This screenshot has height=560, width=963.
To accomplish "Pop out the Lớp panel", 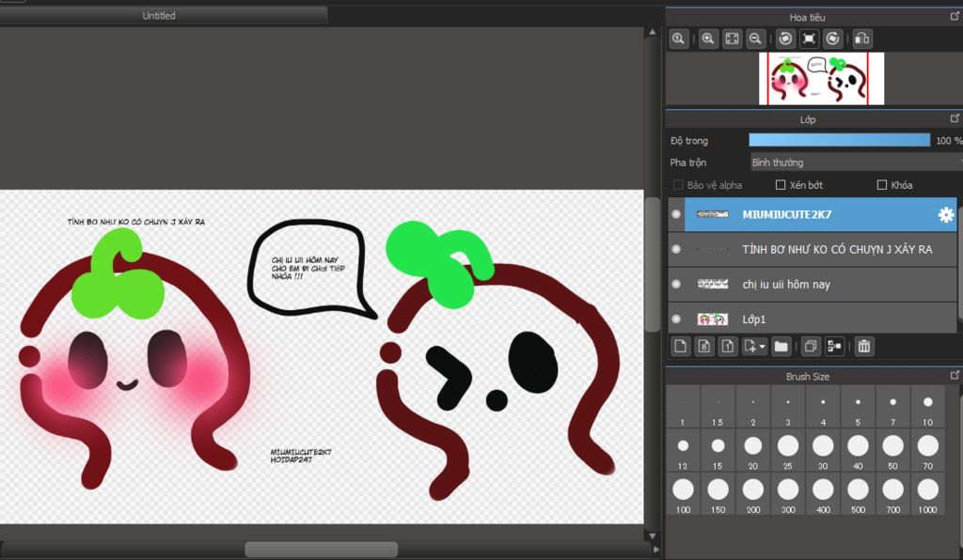I will [x=955, y=117].
